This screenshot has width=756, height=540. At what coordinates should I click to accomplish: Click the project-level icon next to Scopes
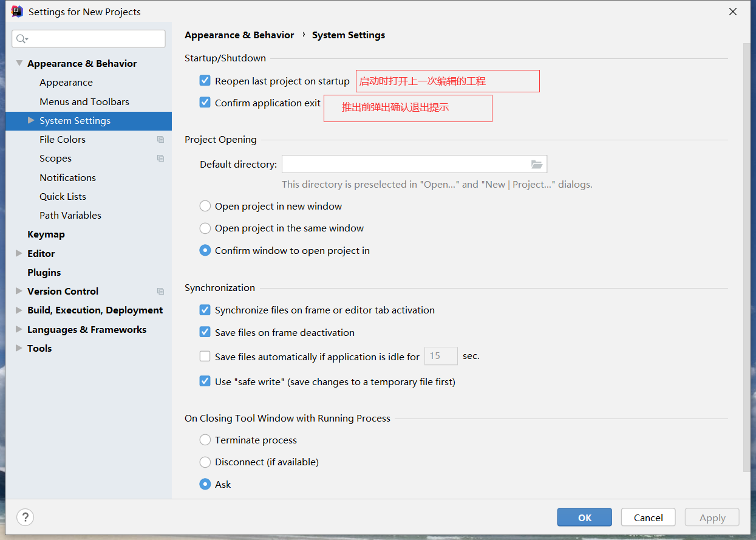[160, 159]
